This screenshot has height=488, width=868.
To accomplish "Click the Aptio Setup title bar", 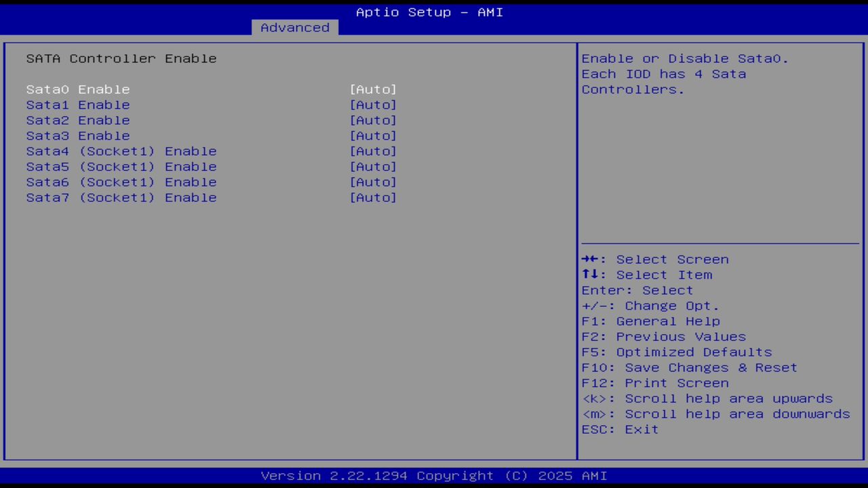I will pos(429,12).
